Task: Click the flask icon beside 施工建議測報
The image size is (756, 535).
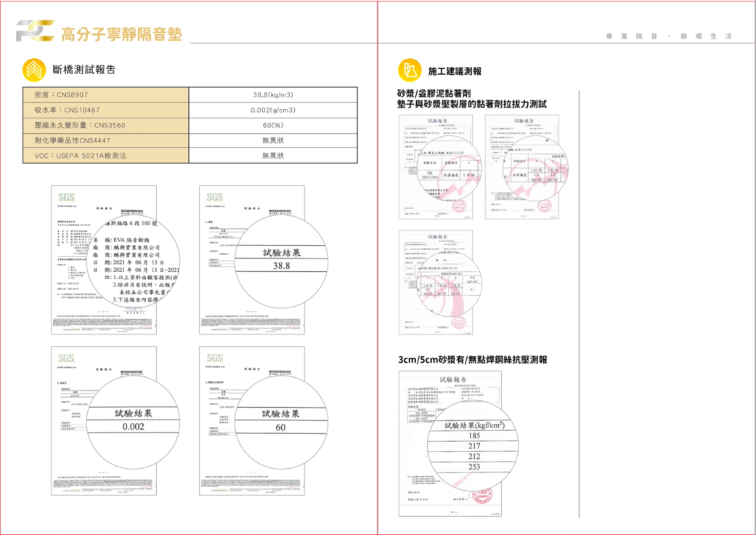Action: click(x=410, y=71)
